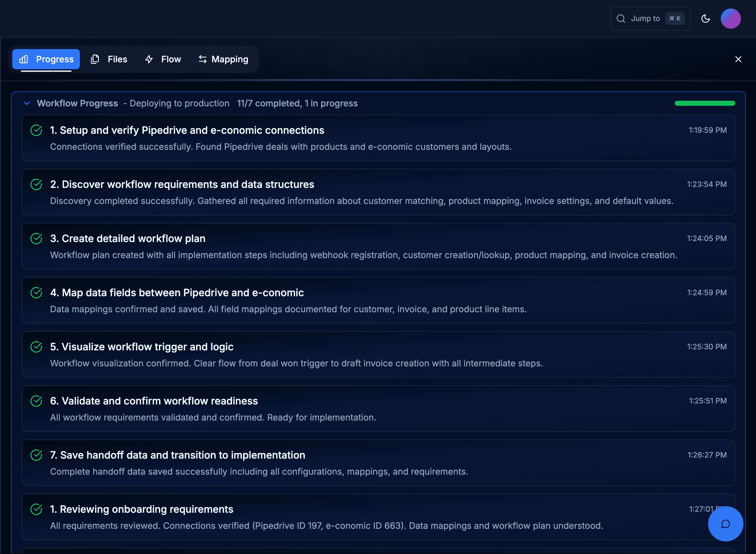Toggle dark mode moon icon
The height and width of the screenshot is (554, 756).
[705, 19]
